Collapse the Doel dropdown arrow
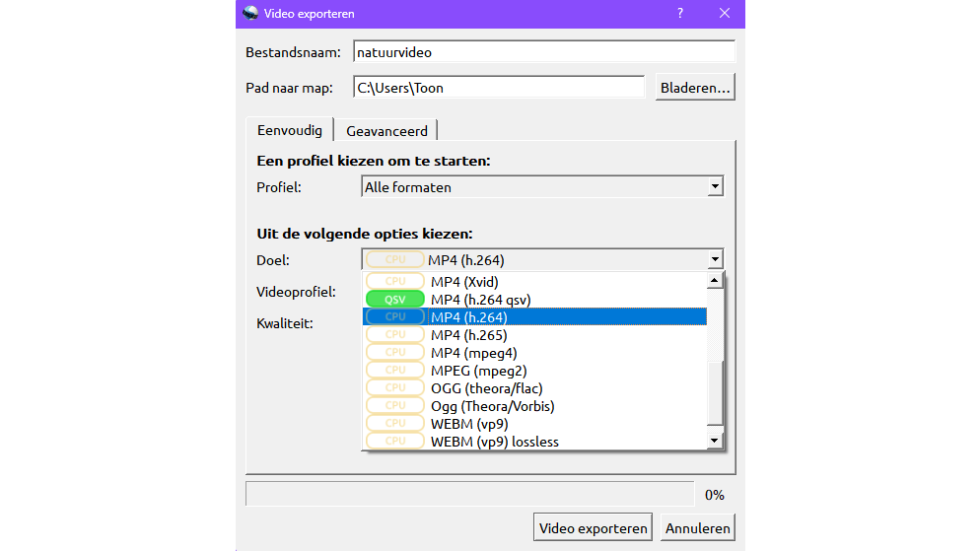The height and width of the screenshot is (551, 980). point(714,260)
